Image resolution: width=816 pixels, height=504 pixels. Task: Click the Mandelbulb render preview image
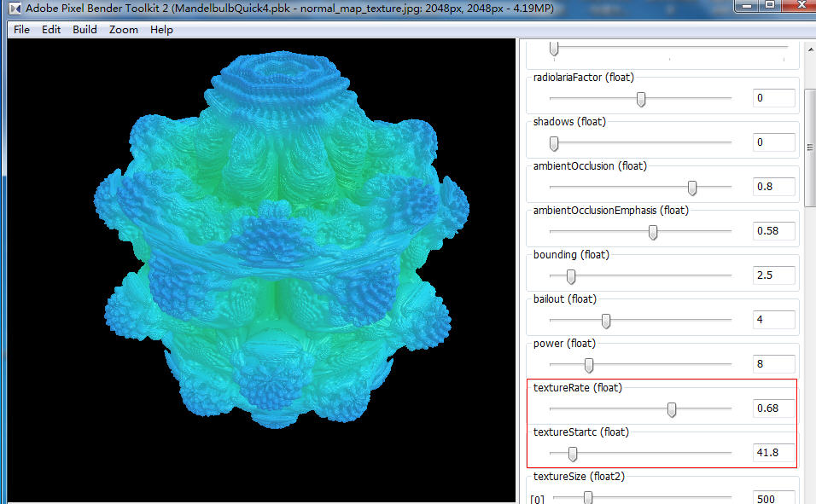point(261,270)
